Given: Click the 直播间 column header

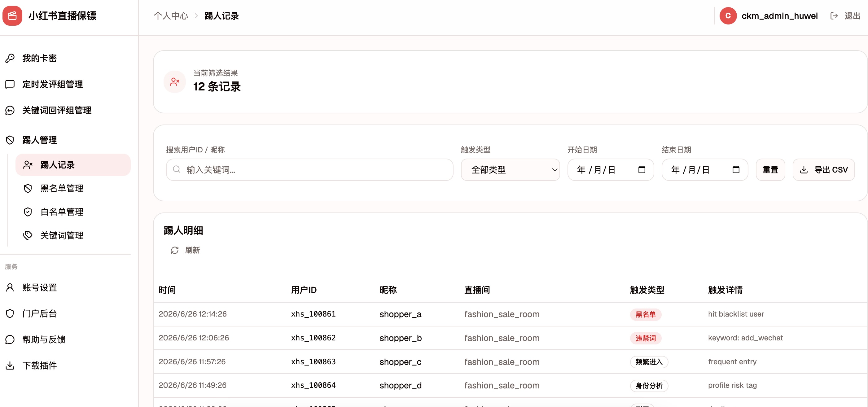Looking at the screenshot, I should [477, 290].
